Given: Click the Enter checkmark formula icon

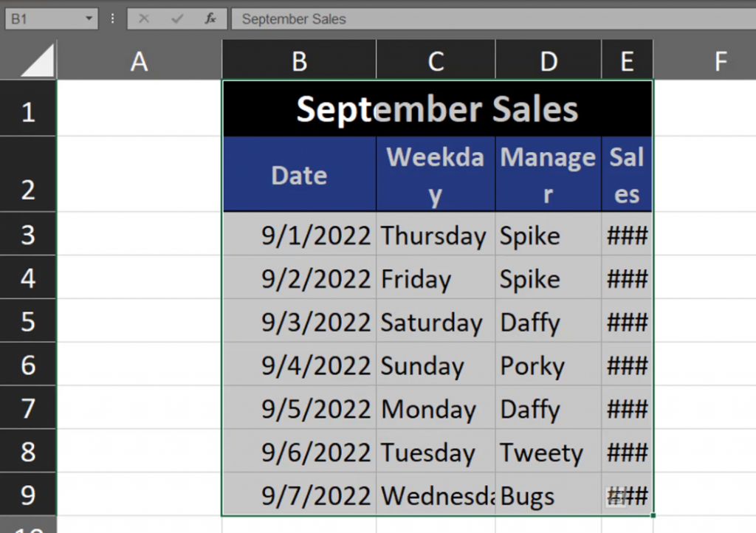Looking at the screenshot, I should coord(177,19).
